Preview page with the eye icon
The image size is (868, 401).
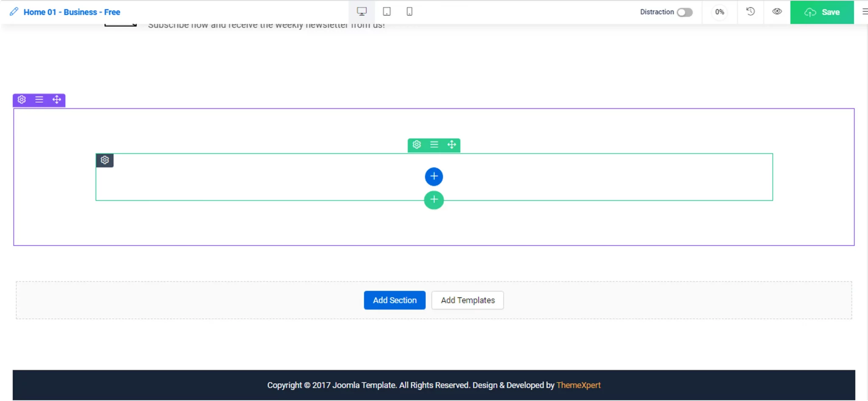[776, 12]
